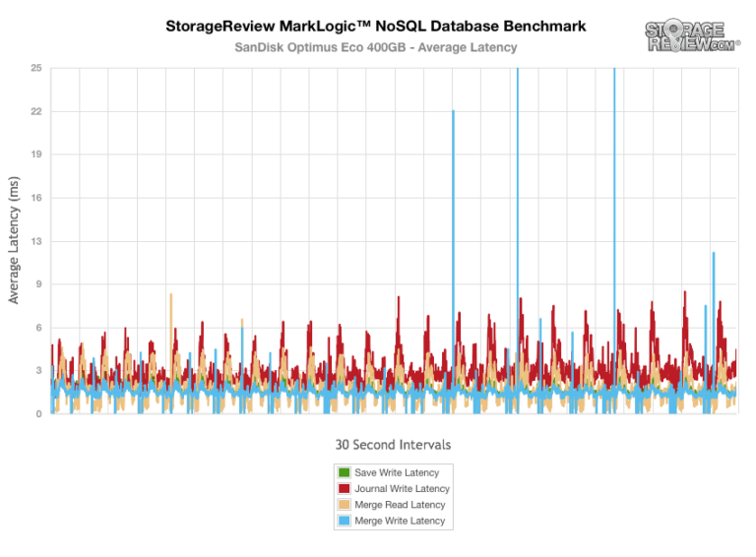Click the y-axis value 22
Screen dimensions: 756x557
click(36, 111)
